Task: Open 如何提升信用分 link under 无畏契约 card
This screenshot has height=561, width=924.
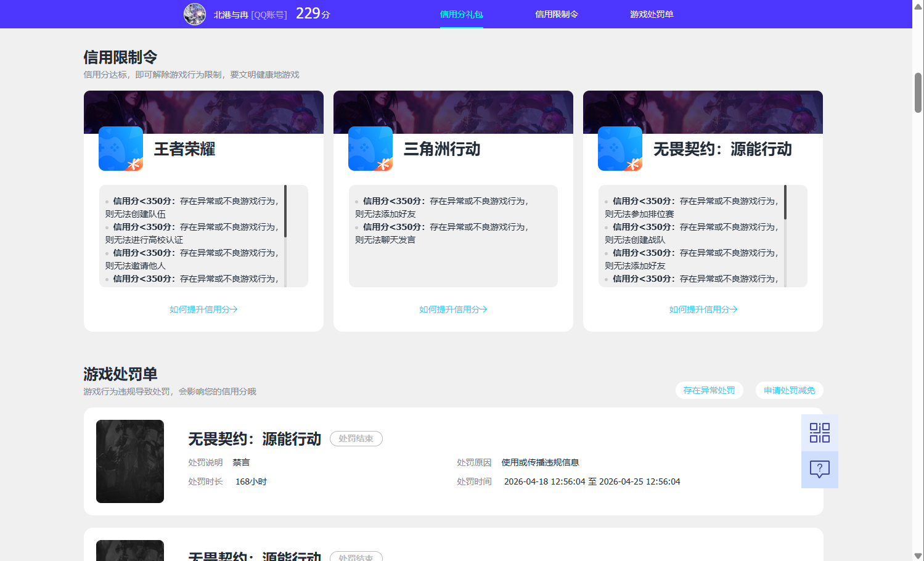Action: (703, 309)
